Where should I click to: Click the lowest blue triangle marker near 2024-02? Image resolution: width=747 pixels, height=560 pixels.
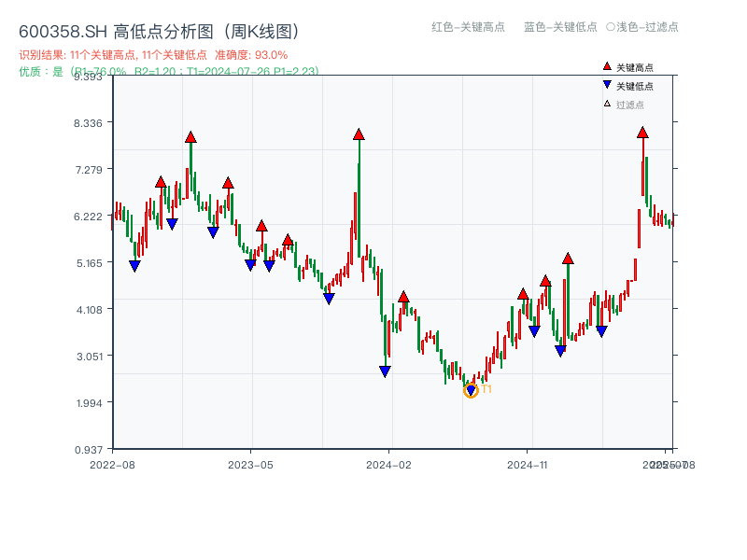pyautogui.click(x=384, y=371)
